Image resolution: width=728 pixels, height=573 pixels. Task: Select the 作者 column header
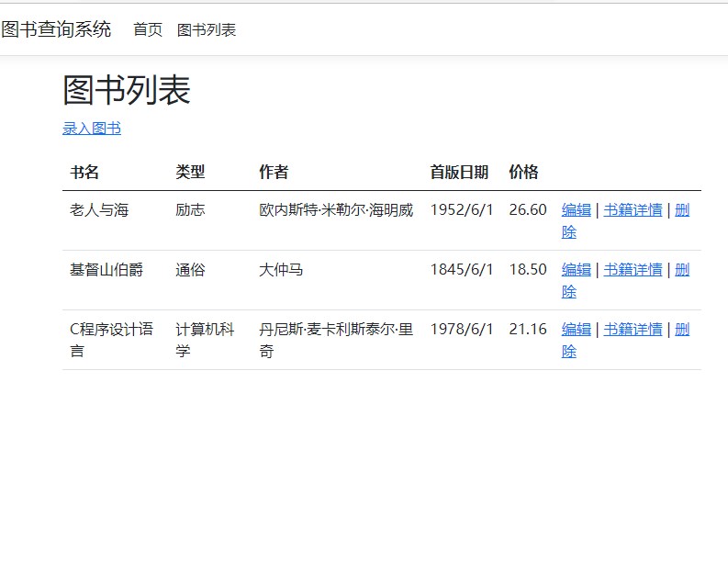click(x=274, y=172)
